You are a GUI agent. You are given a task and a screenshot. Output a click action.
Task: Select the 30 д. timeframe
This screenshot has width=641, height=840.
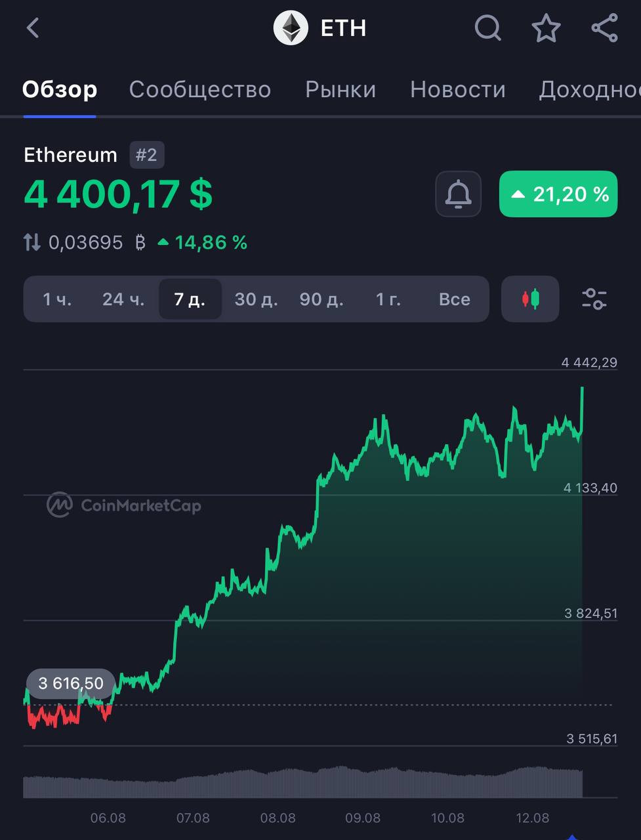tap(257, 299)
